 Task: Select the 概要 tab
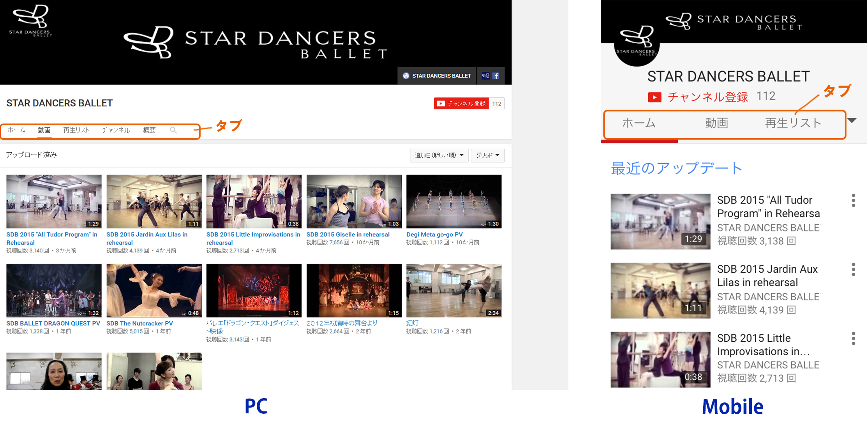[149, 130]
